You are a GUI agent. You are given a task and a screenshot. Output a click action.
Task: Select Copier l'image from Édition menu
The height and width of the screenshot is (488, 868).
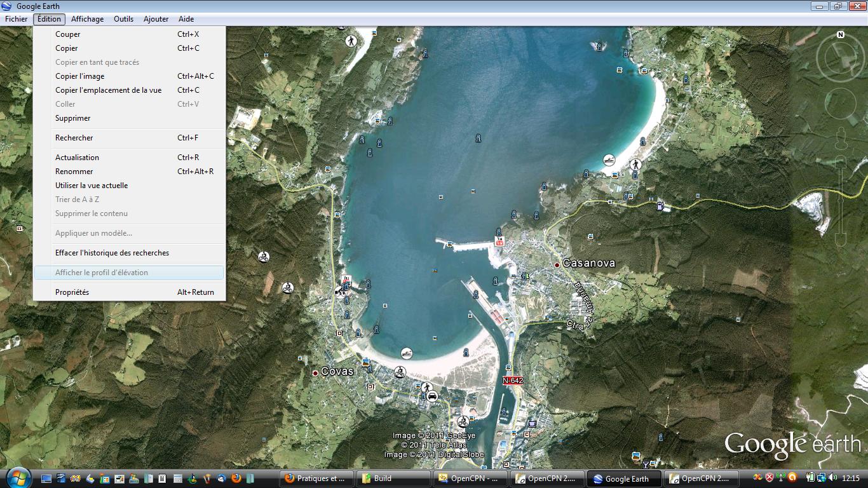point(79,76)
